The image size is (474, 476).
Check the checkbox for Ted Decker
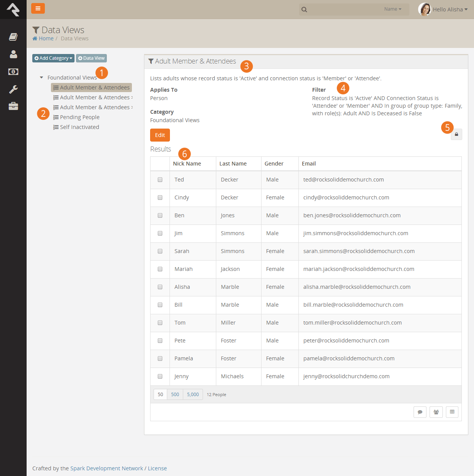tap(160, 180)
